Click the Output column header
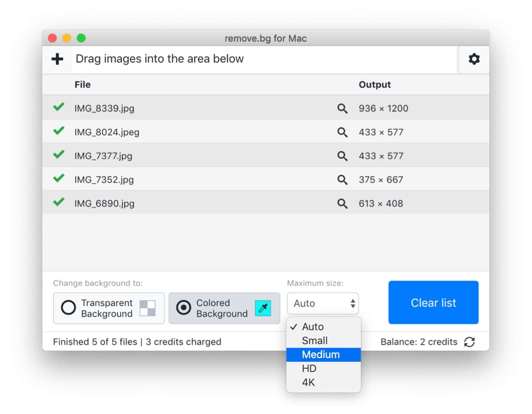Image resolution: width=532 pixels, height=414 pixels. coord(374,85)
